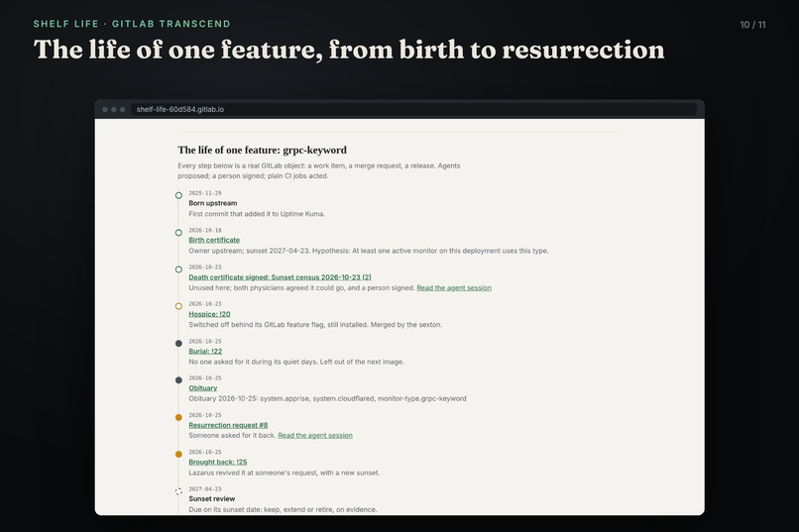
Task: Click the first browser window control dot
Action: click(x=105, y=109)
